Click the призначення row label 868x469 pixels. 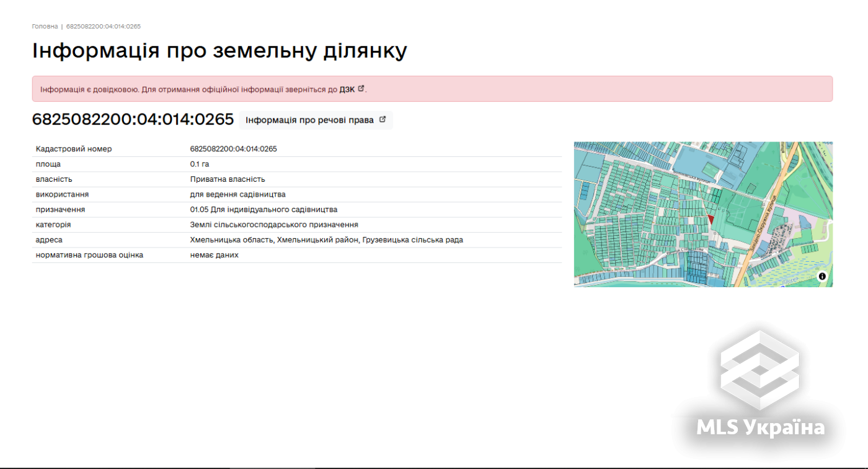point(60,210)
